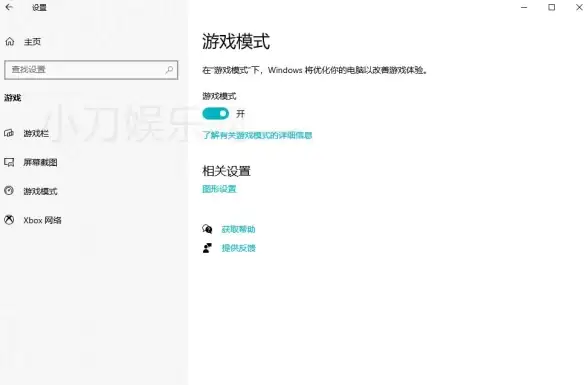Open the Xbox 网络 settings page
Viewport: 588px width, 385px height.
42,220
